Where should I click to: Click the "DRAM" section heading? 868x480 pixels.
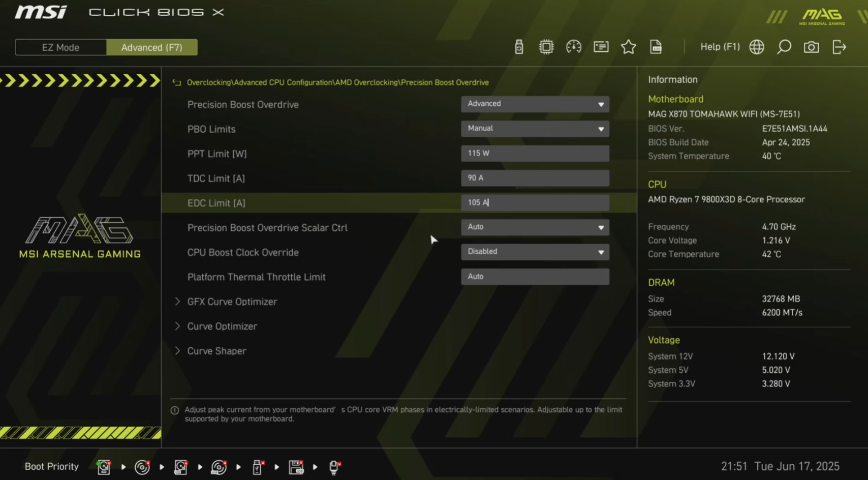(x=661, y=283)
